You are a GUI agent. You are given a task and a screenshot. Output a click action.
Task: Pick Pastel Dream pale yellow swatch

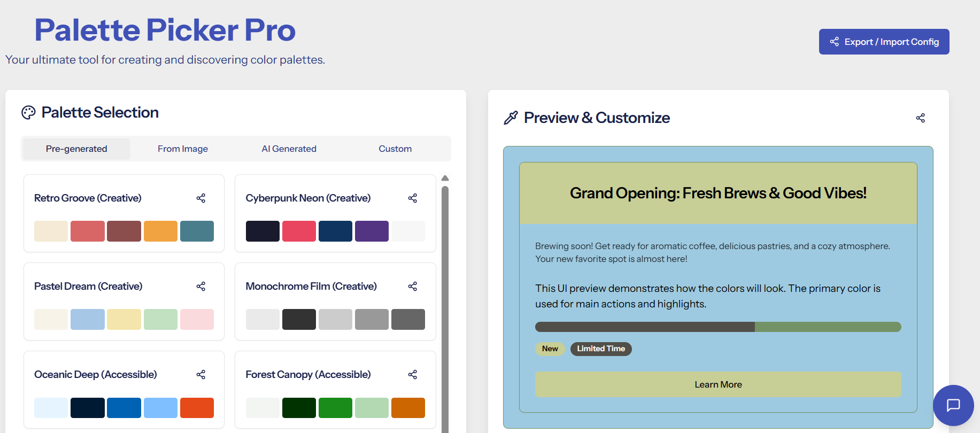pyautogui.click(x=124, y=319)
